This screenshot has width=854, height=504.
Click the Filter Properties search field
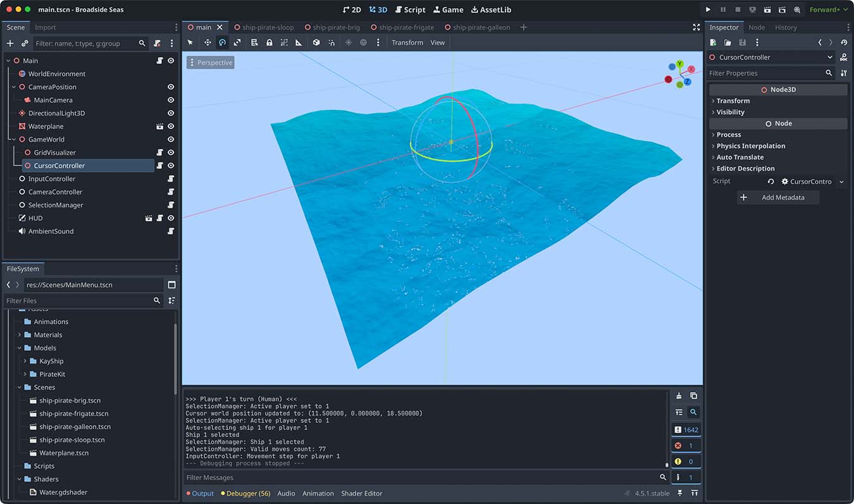click(x=772, y=73)
